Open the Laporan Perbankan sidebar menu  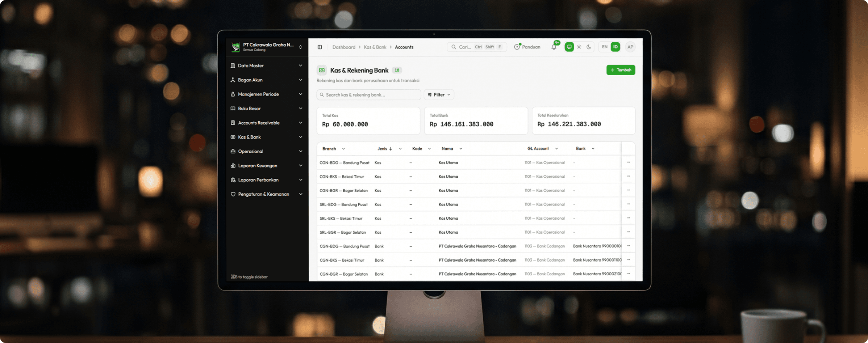point(267,180)
